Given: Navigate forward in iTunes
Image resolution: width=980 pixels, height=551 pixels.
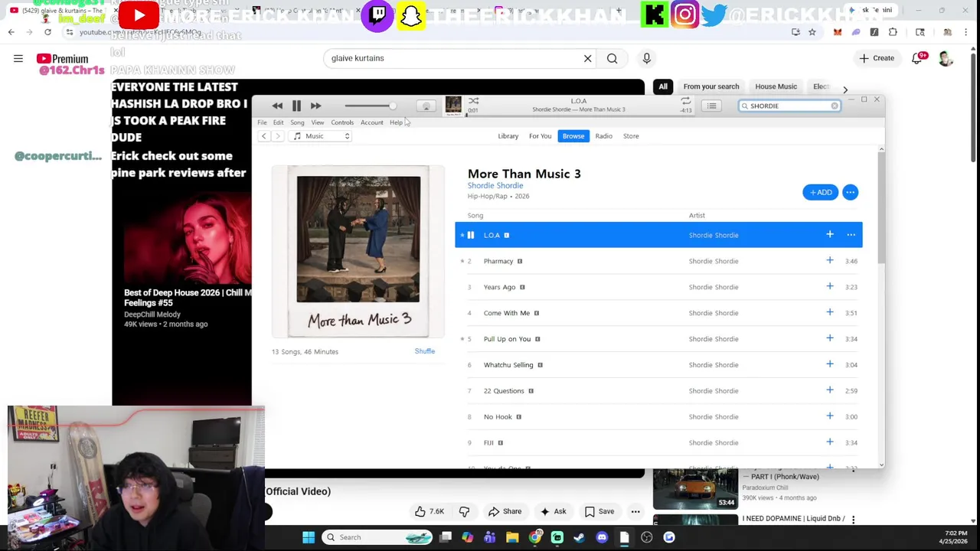Looking at the screenshot, I should (277, 136).
